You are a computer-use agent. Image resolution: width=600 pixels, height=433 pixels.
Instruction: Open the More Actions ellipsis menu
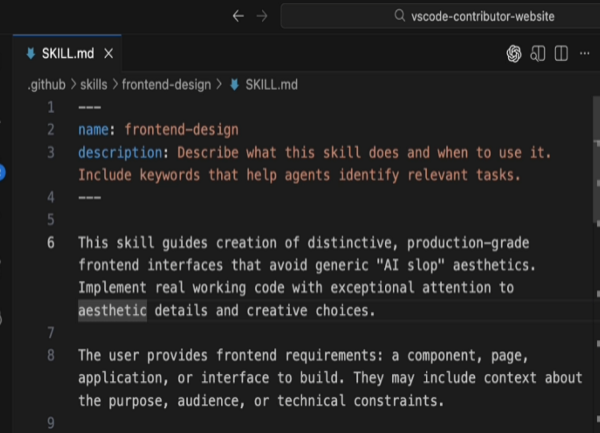click(x=585, y=54)
